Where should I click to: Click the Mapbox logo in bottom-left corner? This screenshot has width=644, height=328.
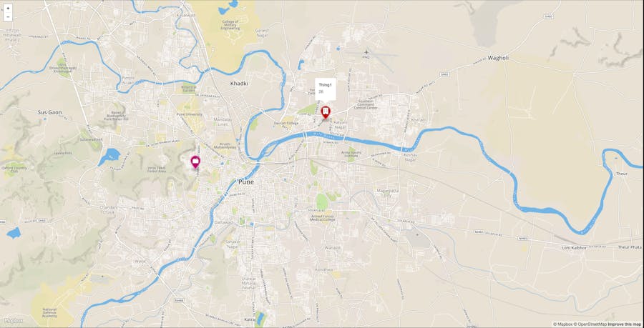14,321
